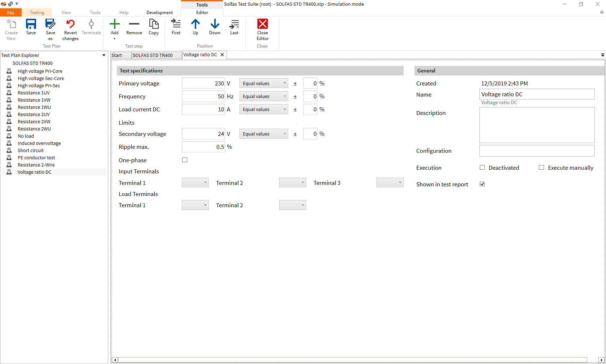Check Execute manually option

pyautogui.click(x=541, y=168)
